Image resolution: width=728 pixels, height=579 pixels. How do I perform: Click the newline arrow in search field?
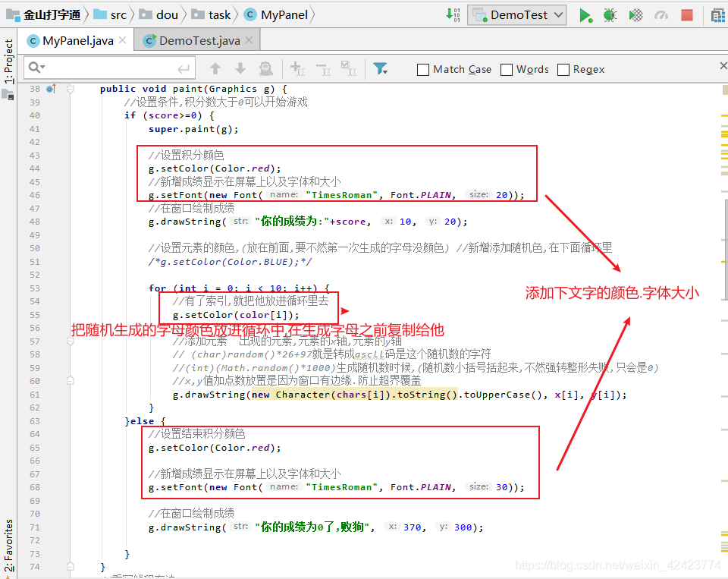184,69
